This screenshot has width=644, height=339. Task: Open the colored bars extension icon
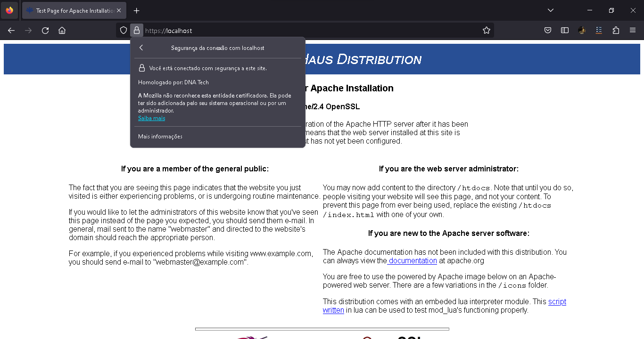click(x=599, y=31)
